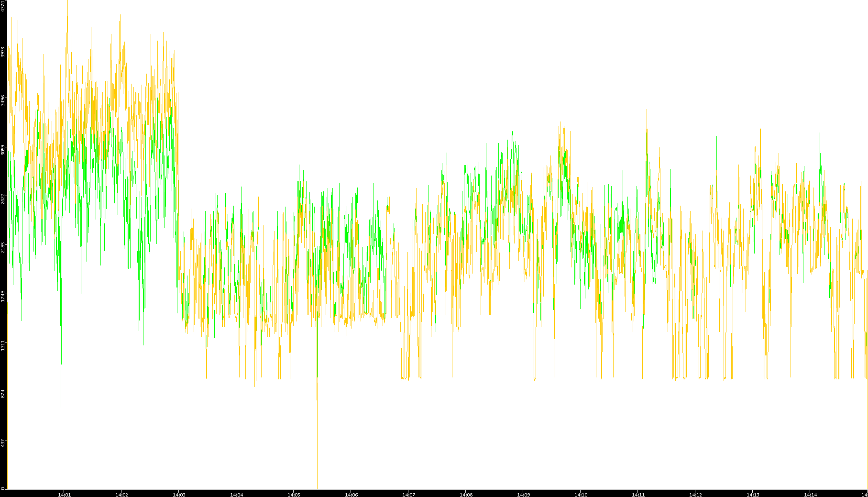Select the 14:12 time marker
The image size is (868, 497).
pyautogui.click(x=695, y=495)
